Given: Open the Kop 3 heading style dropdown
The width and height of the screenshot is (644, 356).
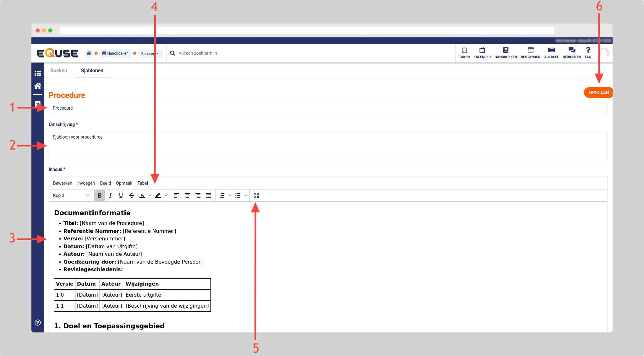Looking at the screenshot, I should pyautogui.click(x=71, y=195).
